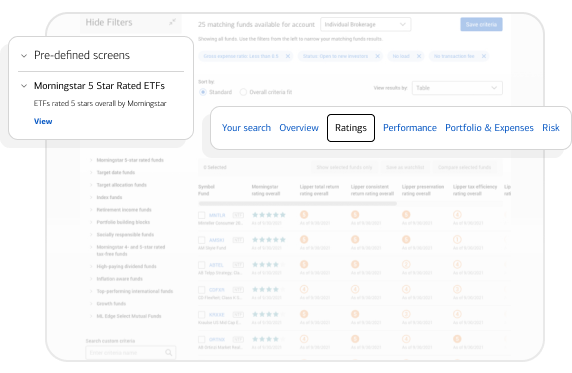572x373 pixels.
Task: Click the AM Style Fund Morningstar star rating
Action: click(x=268, y=240)
